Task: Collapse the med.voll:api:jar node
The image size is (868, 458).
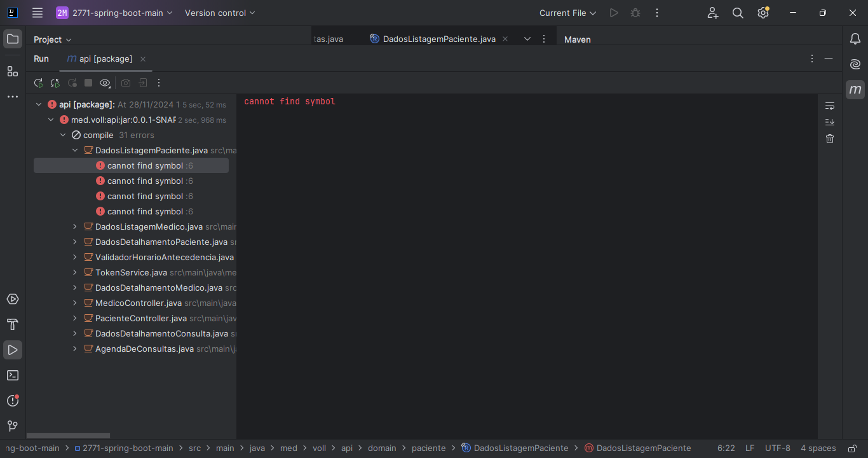Action: click(51, 120)
